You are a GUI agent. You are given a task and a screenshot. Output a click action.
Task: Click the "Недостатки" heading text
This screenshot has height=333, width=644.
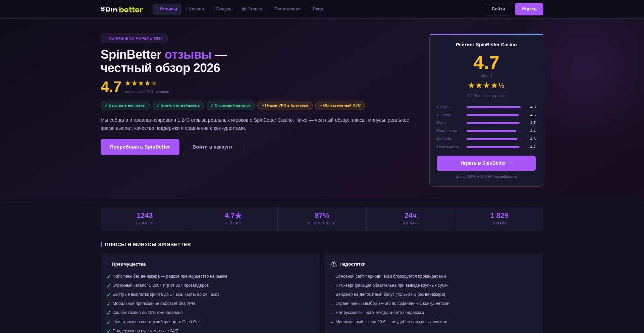click(353, 264)
